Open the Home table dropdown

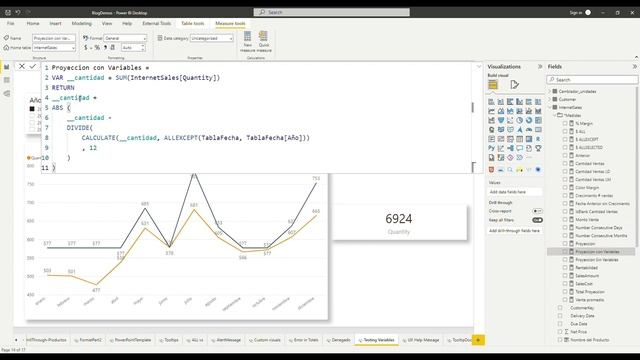(x=54, y=48)
